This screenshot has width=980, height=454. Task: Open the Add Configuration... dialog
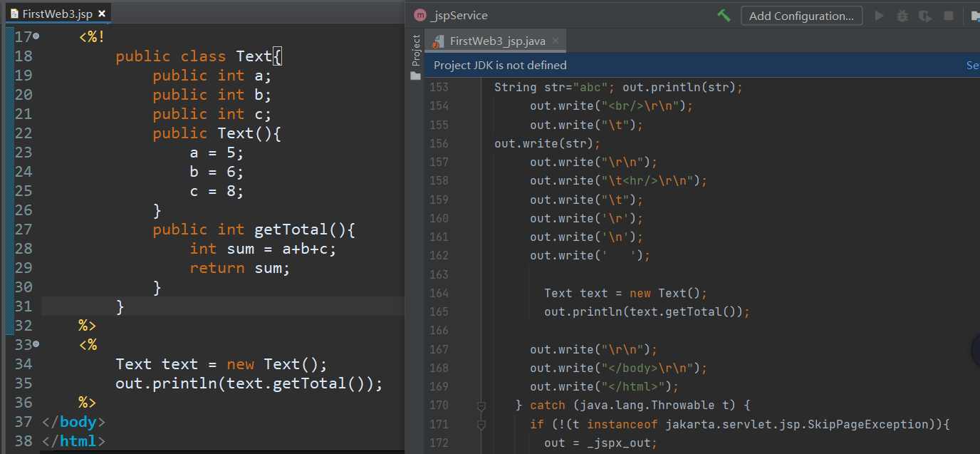(801, 16)
